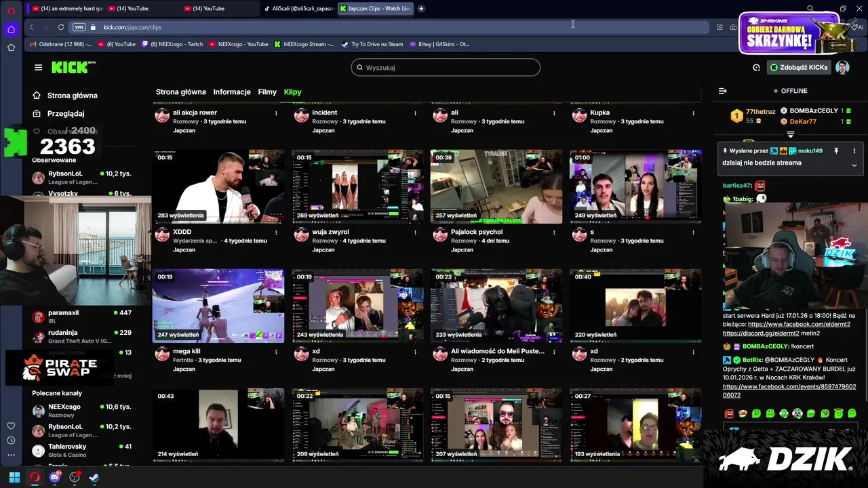
Task: Open pinned message three-dot options
Action: pos(854,150)
